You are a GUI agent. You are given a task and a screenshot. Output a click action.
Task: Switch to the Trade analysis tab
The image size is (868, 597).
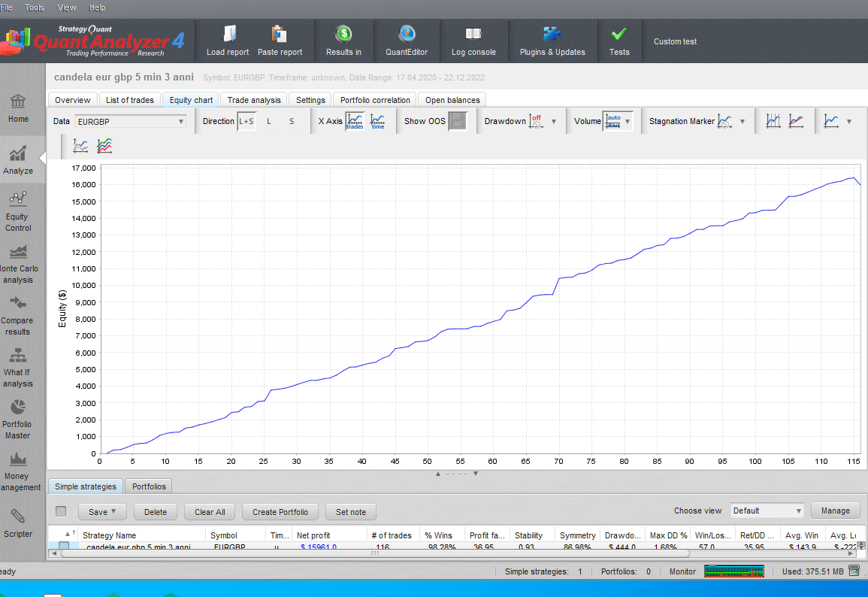tap(254, 100)
